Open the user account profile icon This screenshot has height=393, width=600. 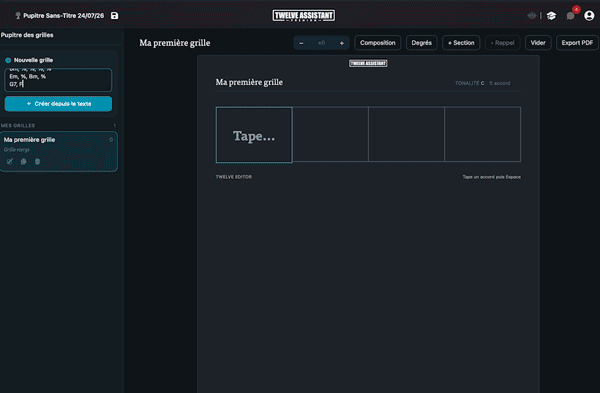[589, 16]
